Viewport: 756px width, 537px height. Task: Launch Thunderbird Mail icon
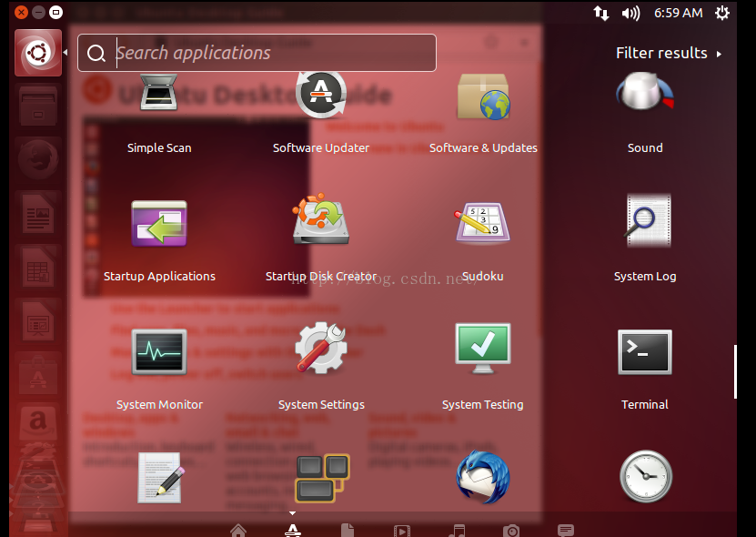(x=483, y=477)
